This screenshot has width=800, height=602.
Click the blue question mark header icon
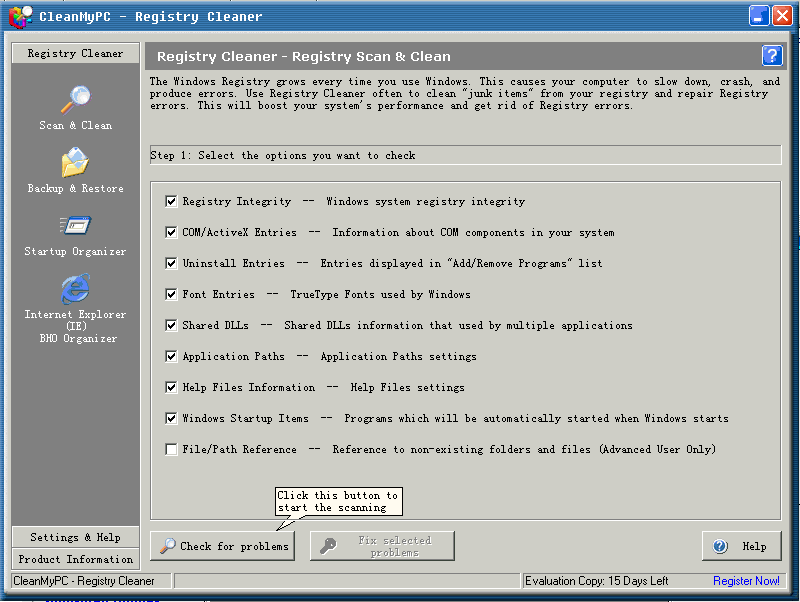[x=772, y=55]
